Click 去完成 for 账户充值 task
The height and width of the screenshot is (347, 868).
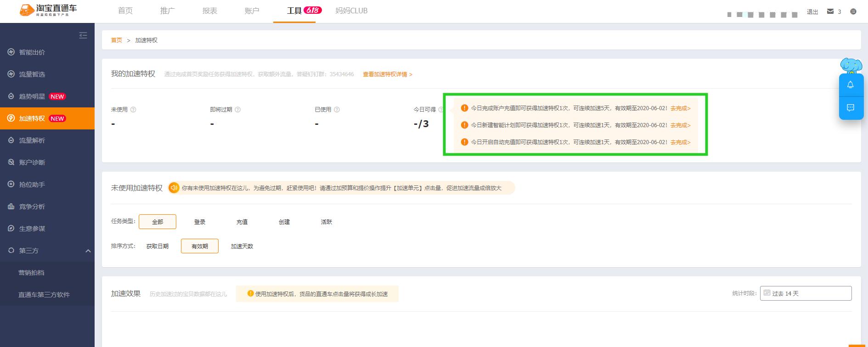(x=681, y=108)
